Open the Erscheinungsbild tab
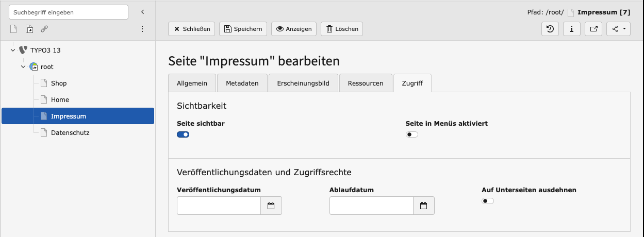 click(303, 83)
